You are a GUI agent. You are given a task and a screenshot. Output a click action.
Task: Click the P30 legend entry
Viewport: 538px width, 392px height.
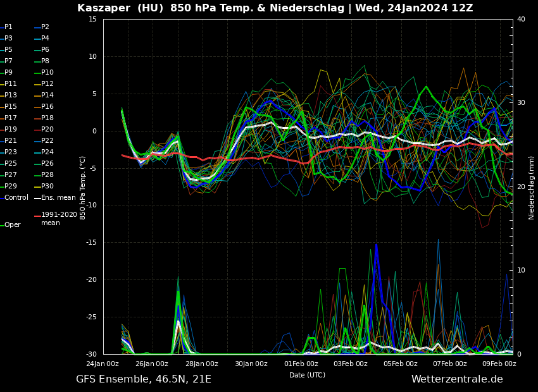pos(47,187)
